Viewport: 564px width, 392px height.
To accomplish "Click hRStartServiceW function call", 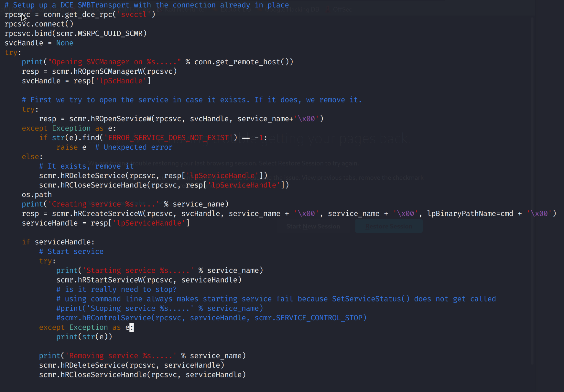I will [110, 280].
